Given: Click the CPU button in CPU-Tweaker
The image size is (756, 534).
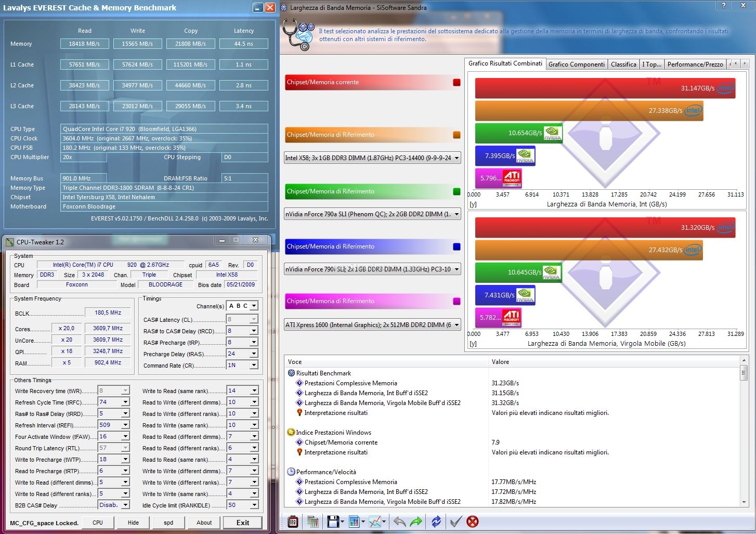Looking at the screenshot, I should [x=98, y=523].
